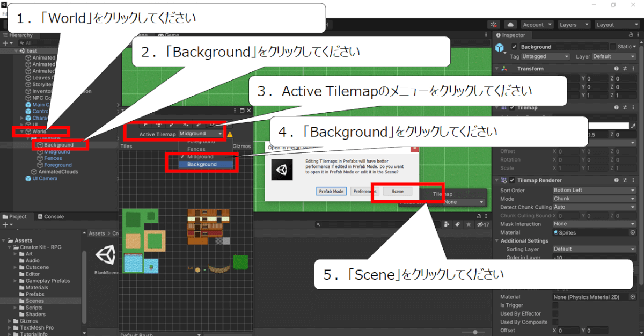
Task: Click search by type icon in Project
Action: [448, 225]
